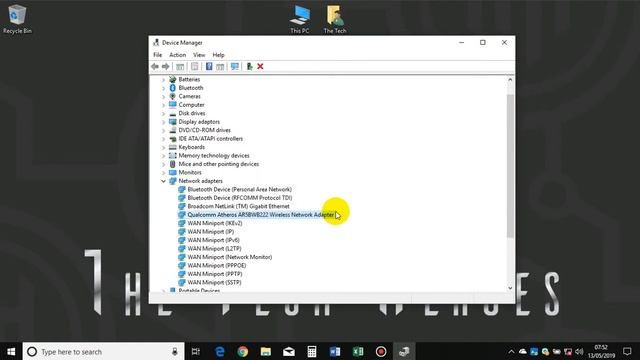
Task: Show hidden system tray icons
Action: point(511,351)
